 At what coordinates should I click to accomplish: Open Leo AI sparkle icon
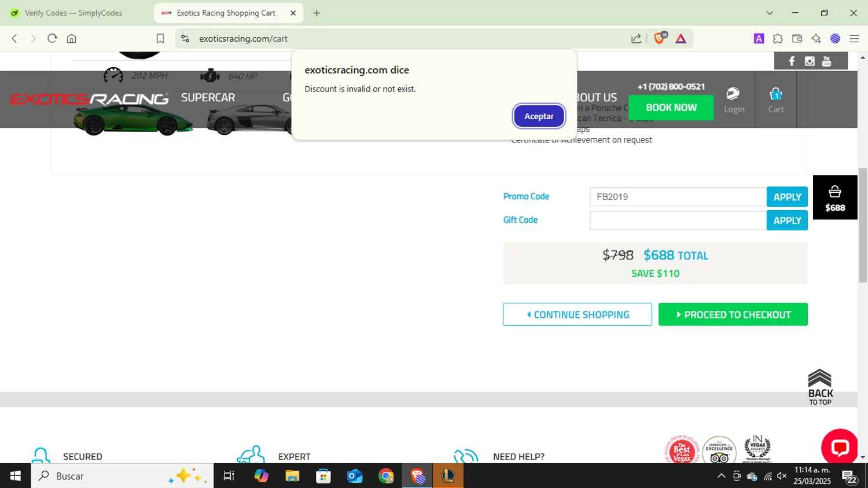[816, 39]
